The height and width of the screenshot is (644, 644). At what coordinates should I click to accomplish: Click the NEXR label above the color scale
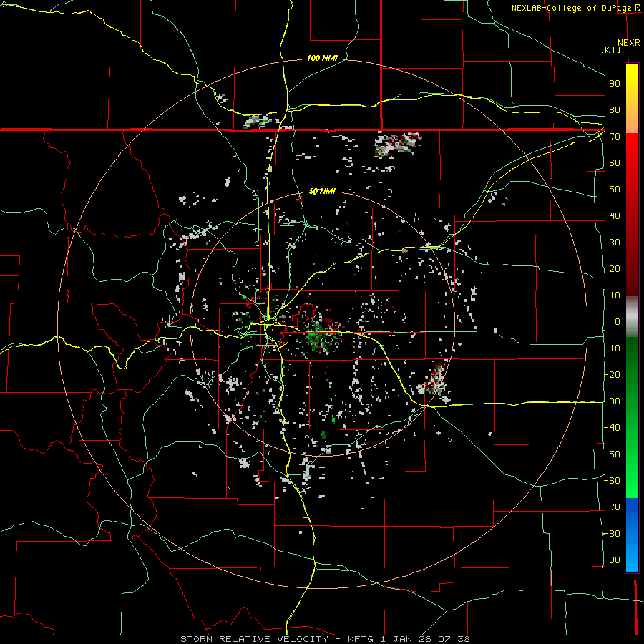tap(629, 43)
